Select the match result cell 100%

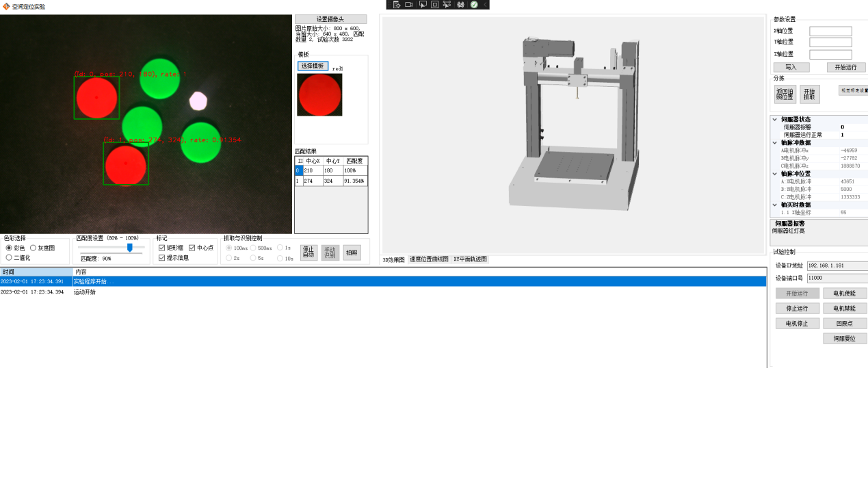coord(355,170)
